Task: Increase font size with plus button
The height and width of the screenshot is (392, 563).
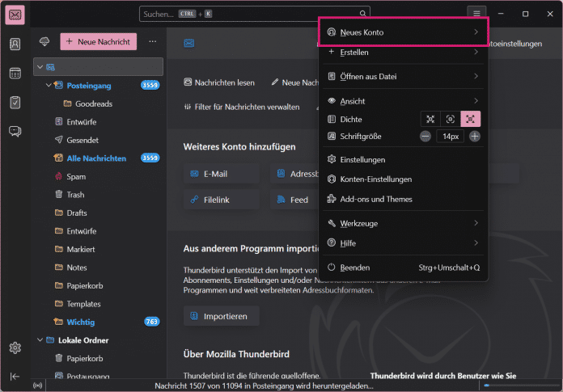Action: (x=475, y=137)
